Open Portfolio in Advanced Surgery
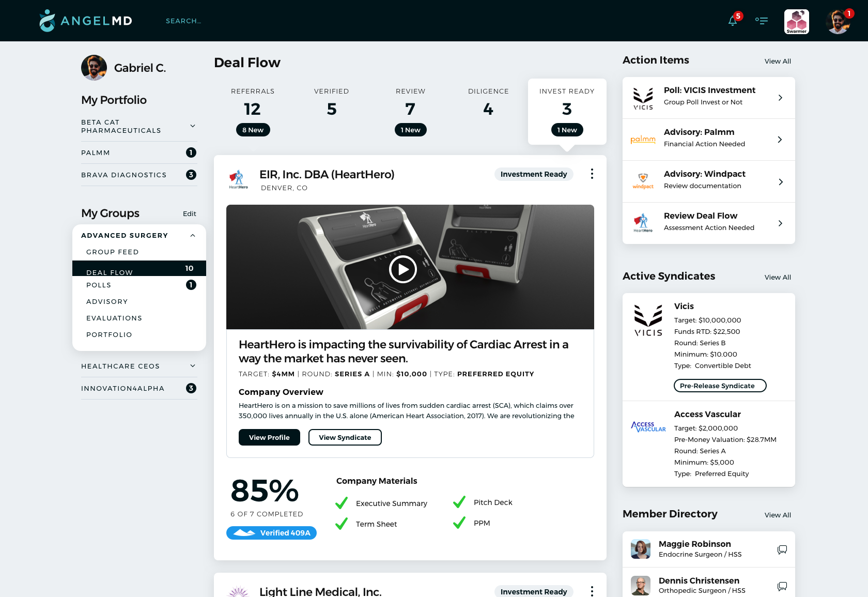This screenshot has width=868, height=597. [x=109, y=334]
